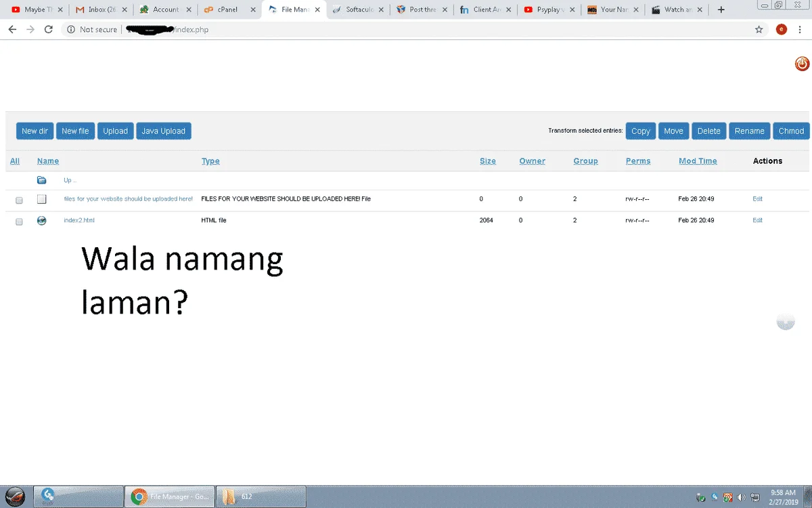Screen dimensions: 812x508
Task: Open 'files for your website' file link
Action: pyautogui.click(x=129, y=199)
